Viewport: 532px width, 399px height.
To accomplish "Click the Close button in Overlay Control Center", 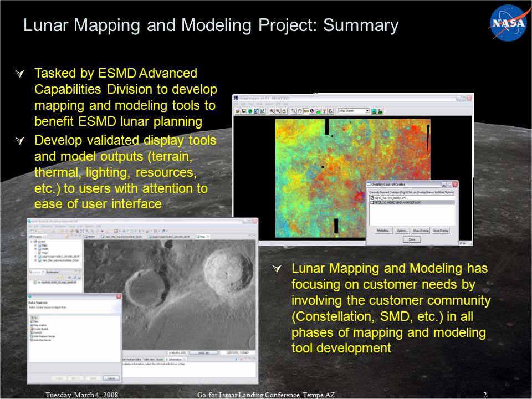I will tap(412, 239).
